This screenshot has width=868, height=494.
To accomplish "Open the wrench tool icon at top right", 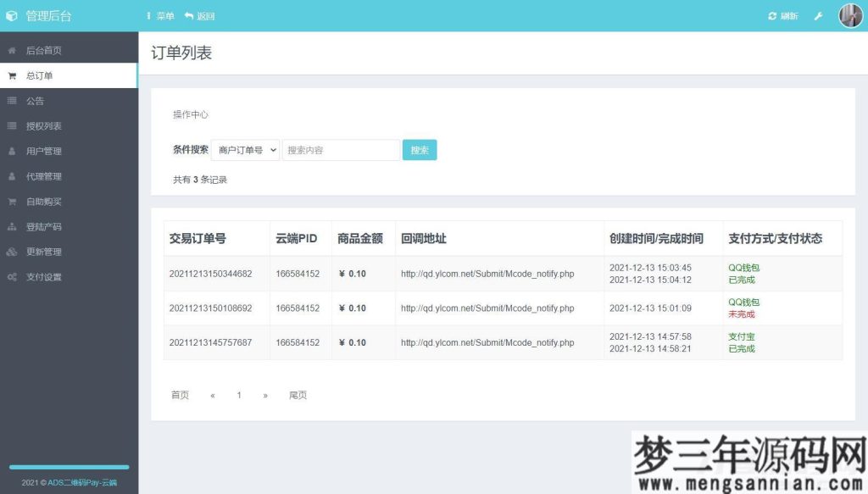I will click(x=818, y=15).
